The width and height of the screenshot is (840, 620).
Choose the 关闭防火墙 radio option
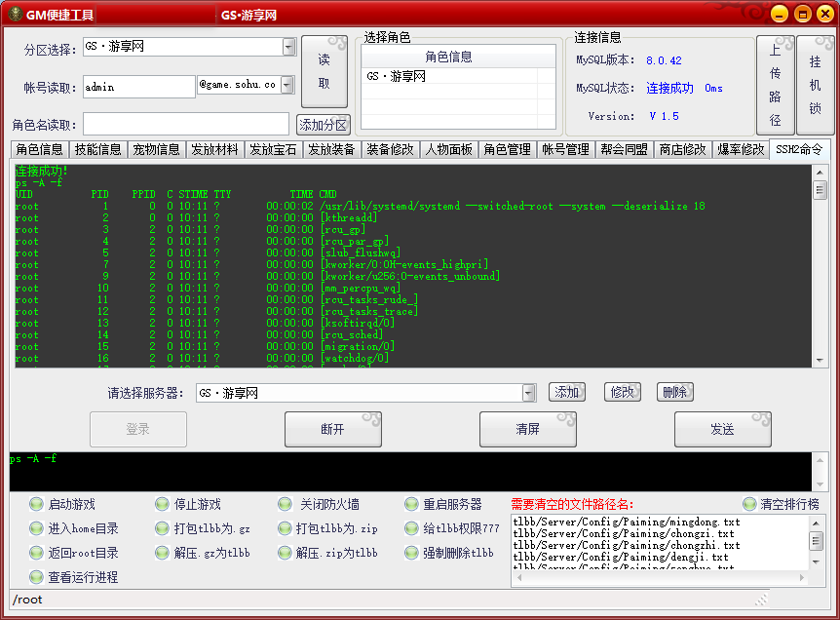pyautogui.click(x=285, y=504)
